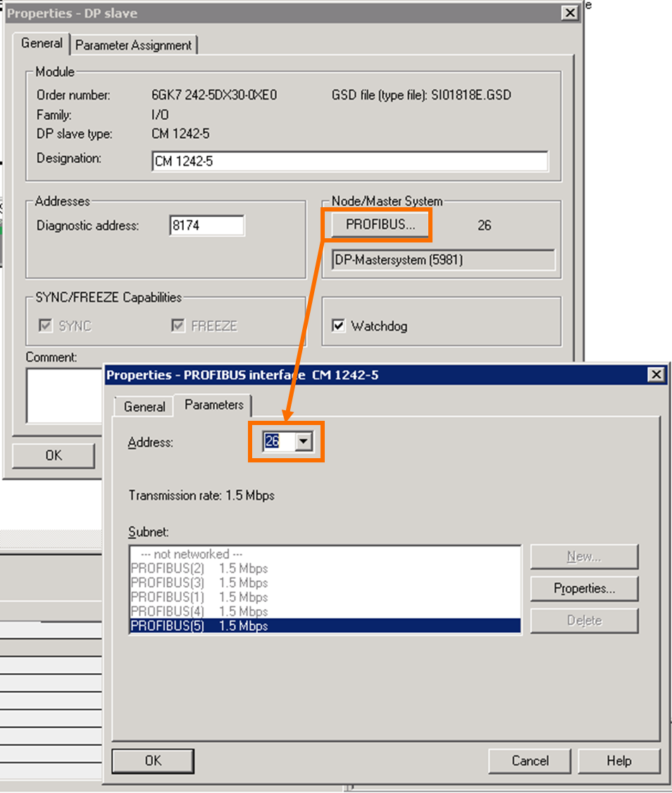The width and height of the screenshot is (672, 793).
Task: Click DP-Mastersystem (5981) field
Action: [443, 260]
